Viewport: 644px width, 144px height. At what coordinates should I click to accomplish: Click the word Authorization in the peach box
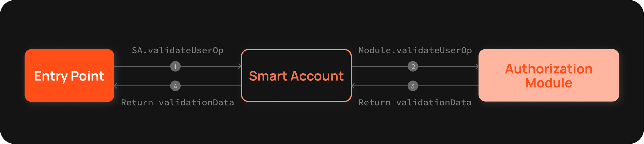(549, 69)
